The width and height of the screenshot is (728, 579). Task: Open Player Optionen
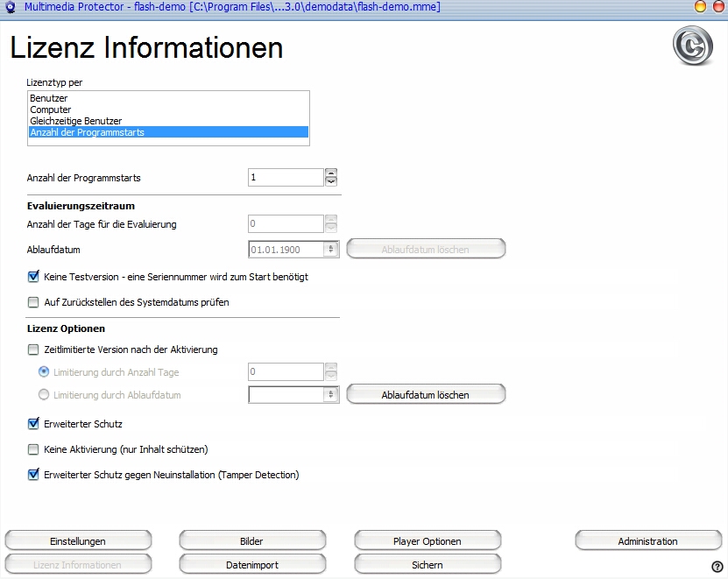click(x=427, y=541)
